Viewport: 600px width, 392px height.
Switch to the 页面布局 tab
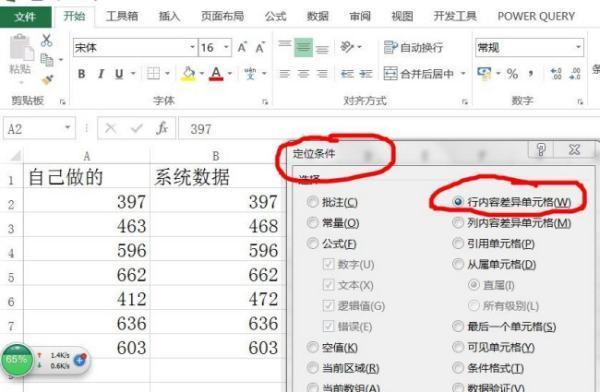(222, 16)
